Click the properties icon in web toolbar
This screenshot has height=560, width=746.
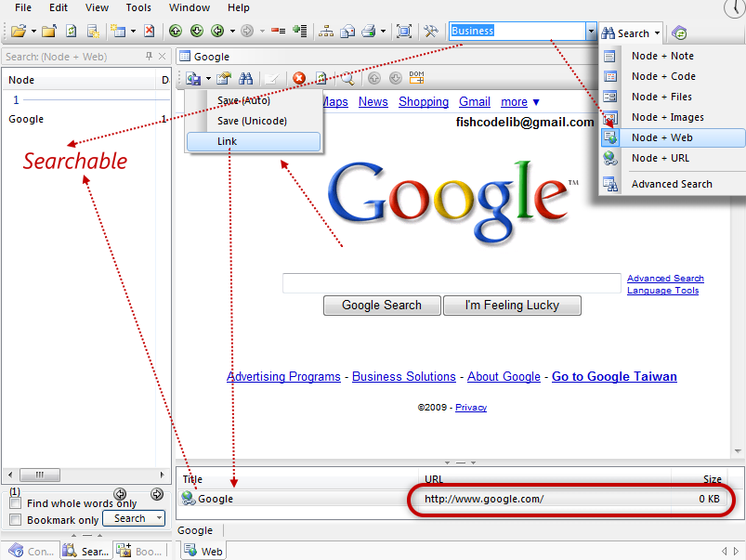(224, 79)
